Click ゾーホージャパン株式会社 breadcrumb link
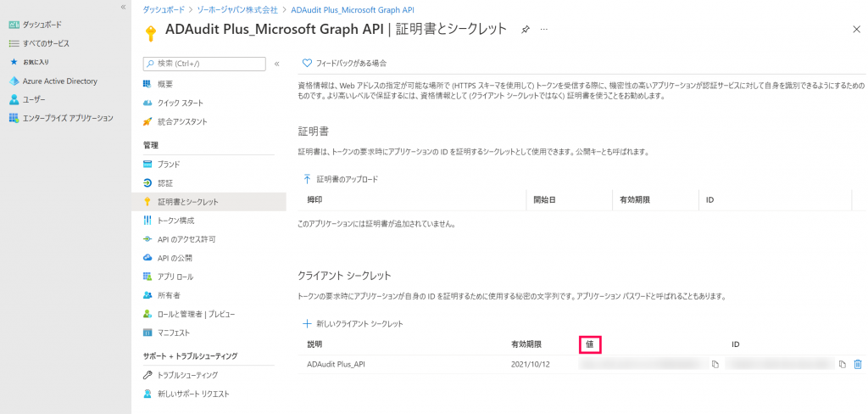The height and width of the screenshot is (414, 868). [x=236, y=9]
